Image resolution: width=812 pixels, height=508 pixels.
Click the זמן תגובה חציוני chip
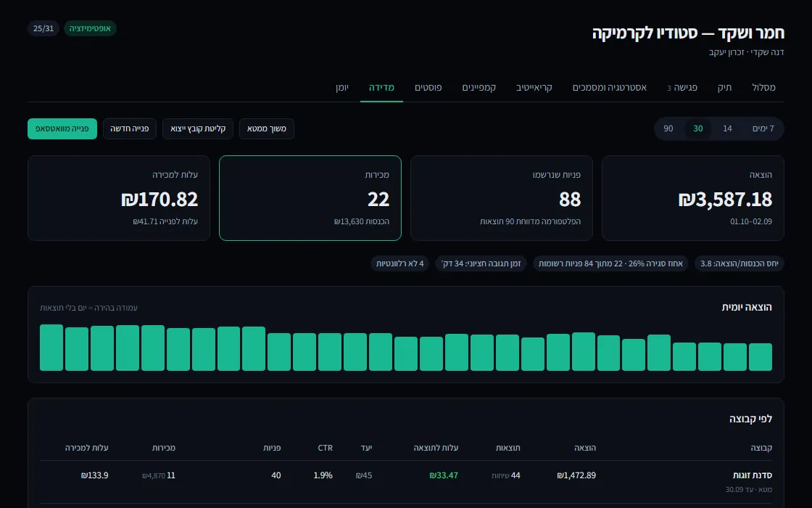point(481,263)
